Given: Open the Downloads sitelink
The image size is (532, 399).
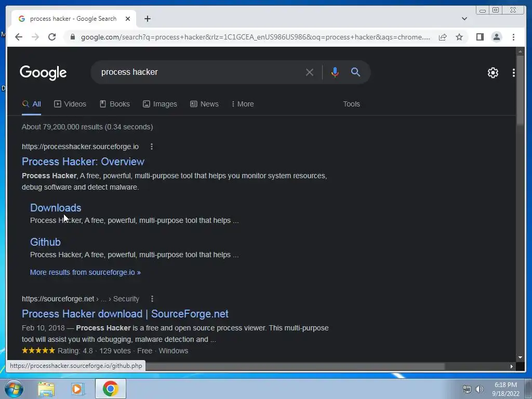Looking at the screenshot, I should coord(56,208).
